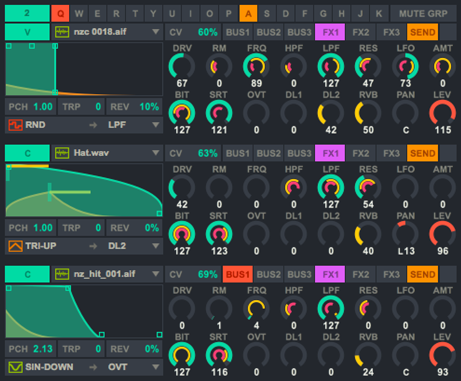Enable BUS2 on the nzc 0018.aif row

tap(269, 32)
